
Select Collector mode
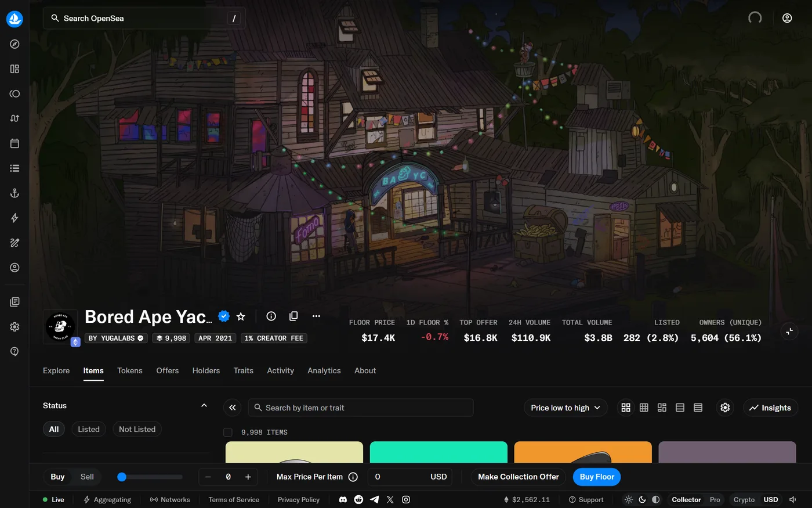click(x=687, y=499)
